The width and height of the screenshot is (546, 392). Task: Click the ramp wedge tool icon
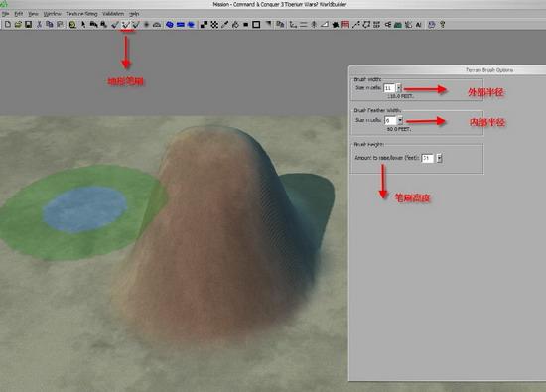click(x=325, y=25)
